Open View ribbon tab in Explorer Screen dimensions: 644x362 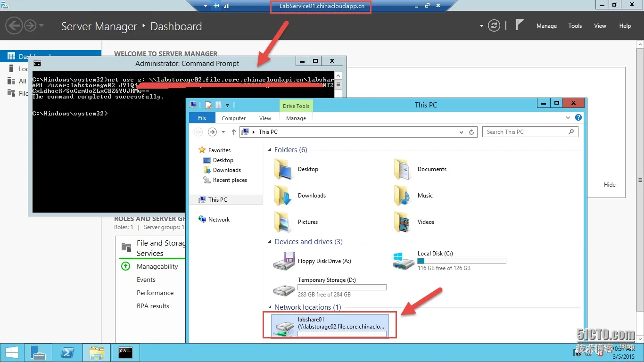click(265, 118)
